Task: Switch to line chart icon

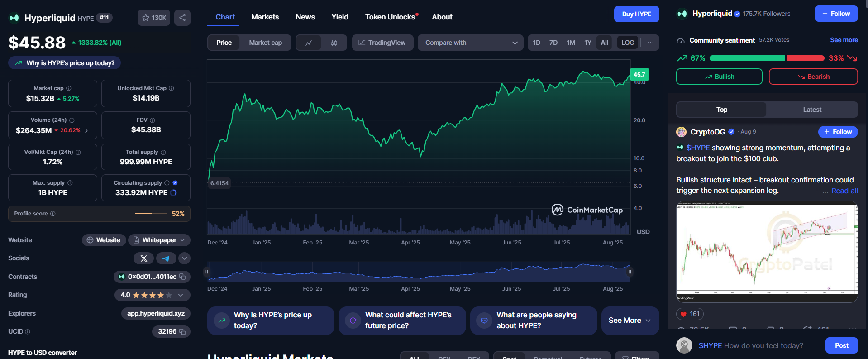Action: click(309, 43)
